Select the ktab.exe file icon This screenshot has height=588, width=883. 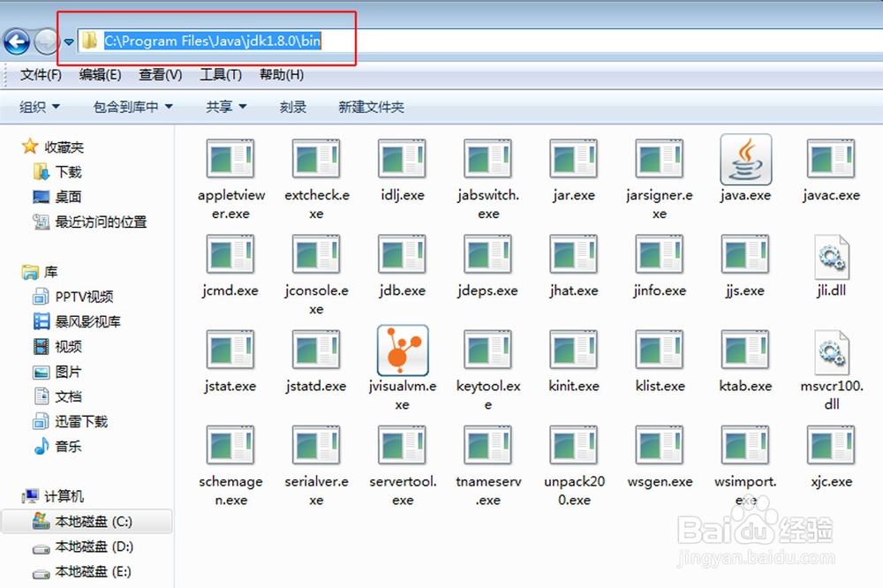coord(744,350)
